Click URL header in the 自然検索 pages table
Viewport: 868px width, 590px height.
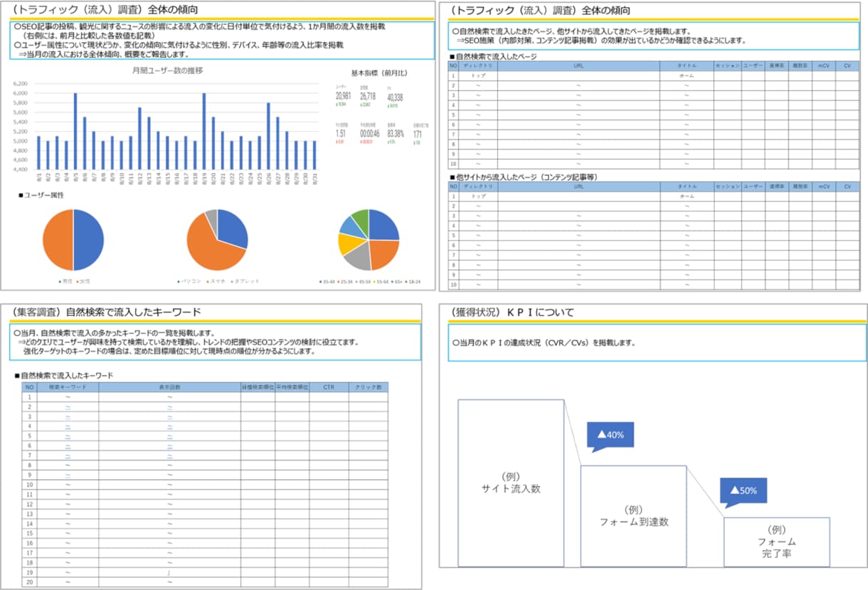click(578, 66)
